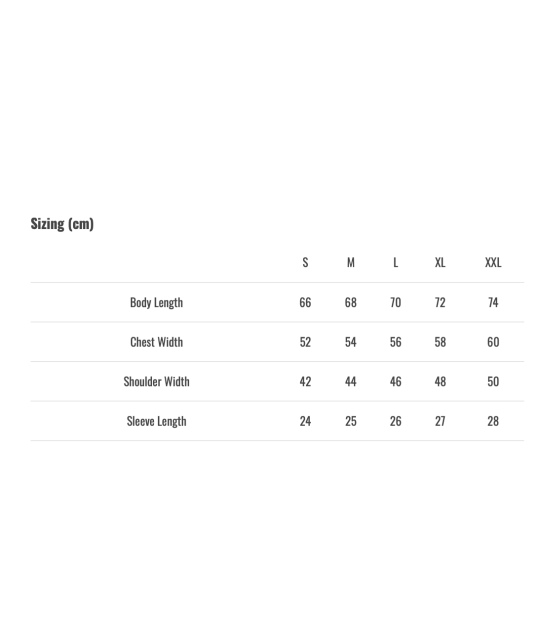Image resolution: width=540 pixels, height=643 pixels.
Task: Click Chest Width value 54 for M
Action: [x=351, y=342]
